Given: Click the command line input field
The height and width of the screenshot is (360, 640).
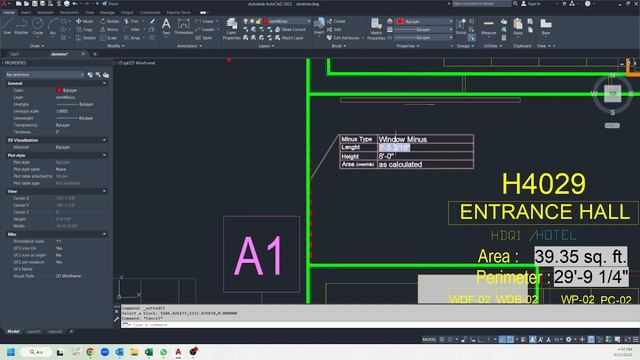Looking at the screenshot, I should (x=380, y=324).
